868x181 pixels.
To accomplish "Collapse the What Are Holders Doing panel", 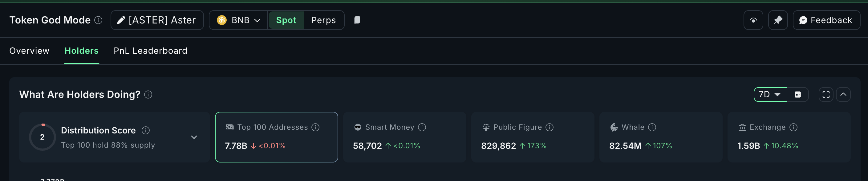I will click(844, 95).
